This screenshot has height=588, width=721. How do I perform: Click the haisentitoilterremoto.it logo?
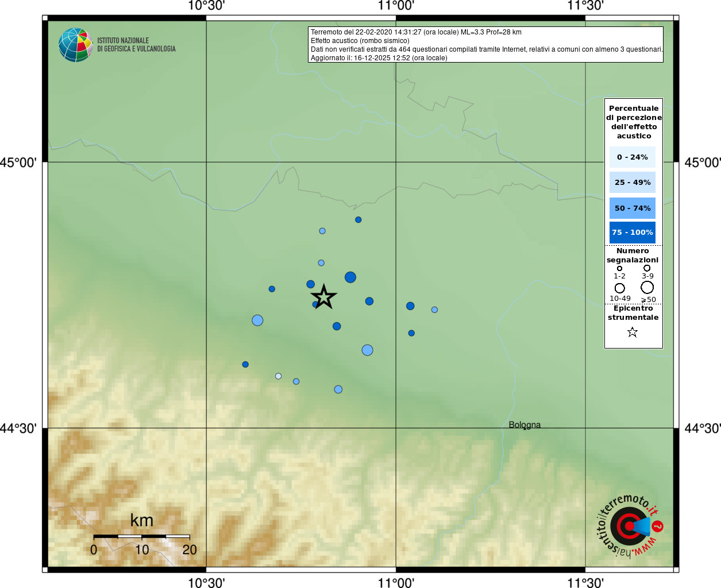click(x=630, y=525)
